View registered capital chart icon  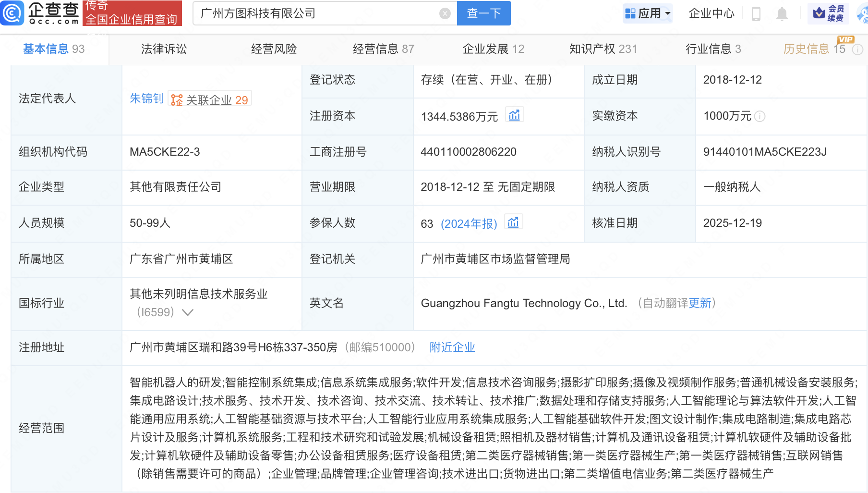click(x=514, y=115)
